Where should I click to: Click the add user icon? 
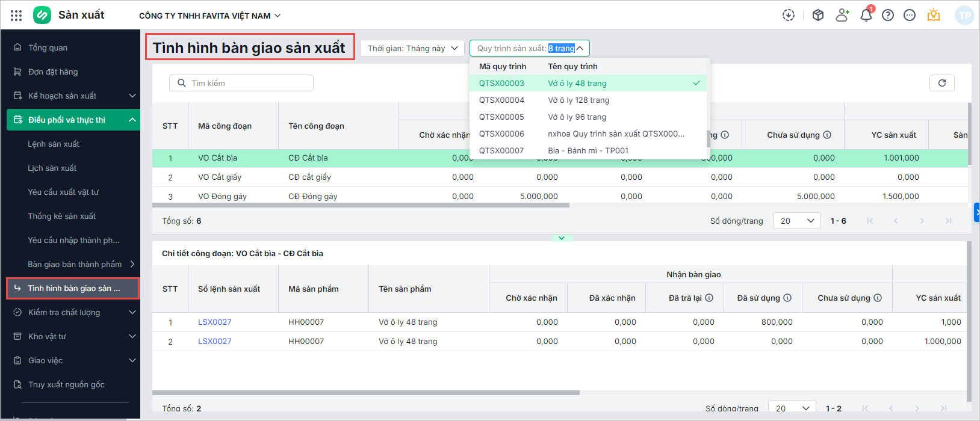click(x=842, y=16)
